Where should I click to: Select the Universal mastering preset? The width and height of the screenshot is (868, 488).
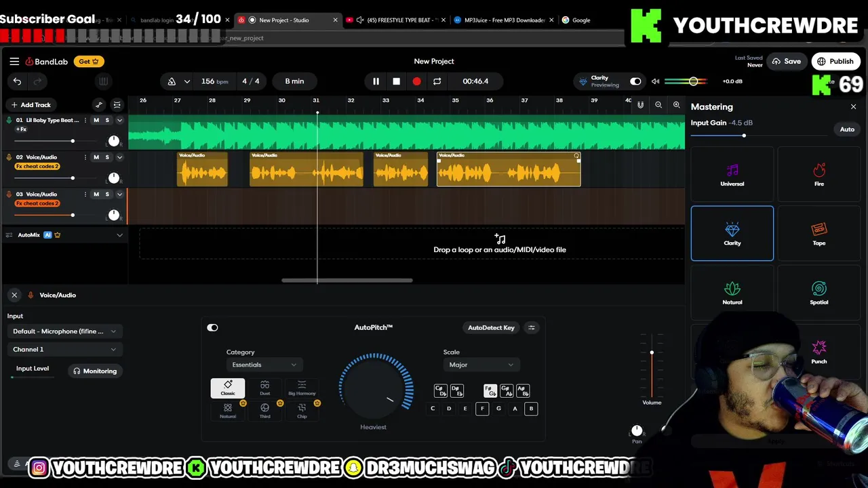tap(732, 174)
